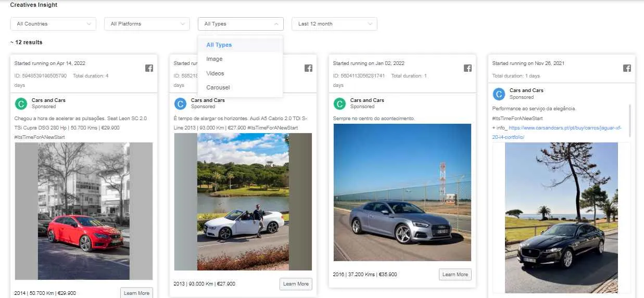Image resolution: width=644 pixels, height=298 pixels.
Task: Select All Types menu option
Action: point(219,45)
